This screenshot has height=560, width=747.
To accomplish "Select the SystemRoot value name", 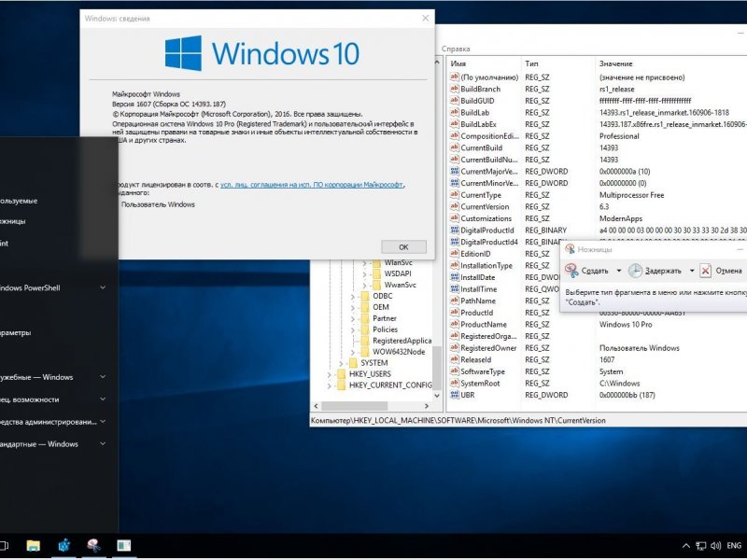I will point(480,384).
